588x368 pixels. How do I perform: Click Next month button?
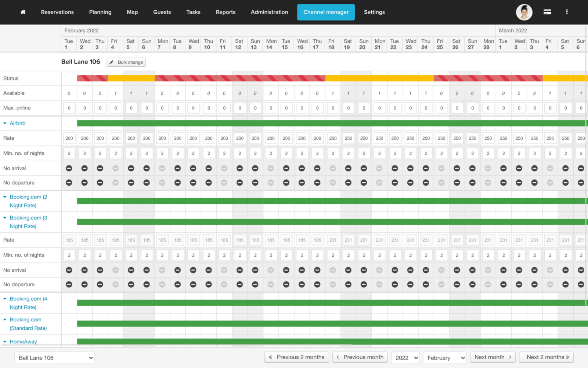(493, 357)
